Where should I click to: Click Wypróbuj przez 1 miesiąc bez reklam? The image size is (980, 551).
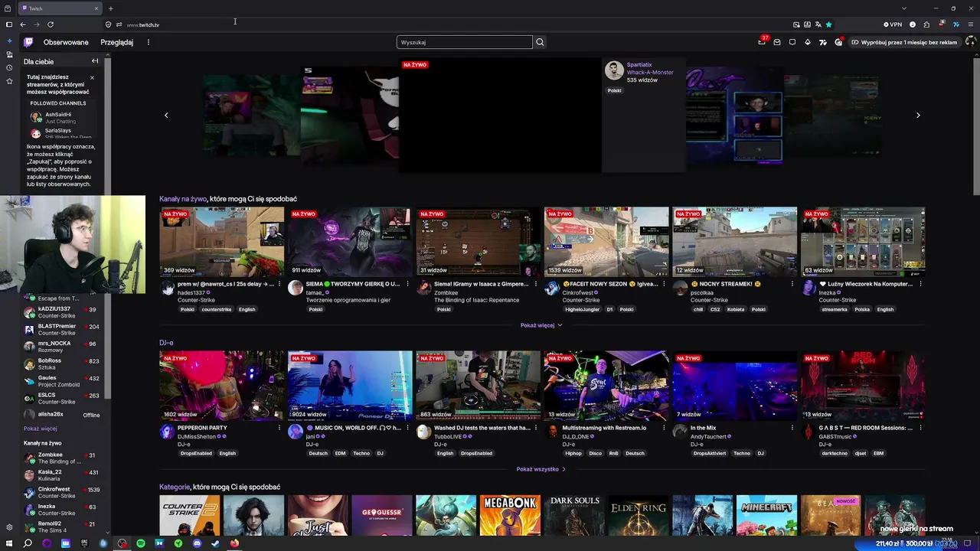[x=903, y=42]
